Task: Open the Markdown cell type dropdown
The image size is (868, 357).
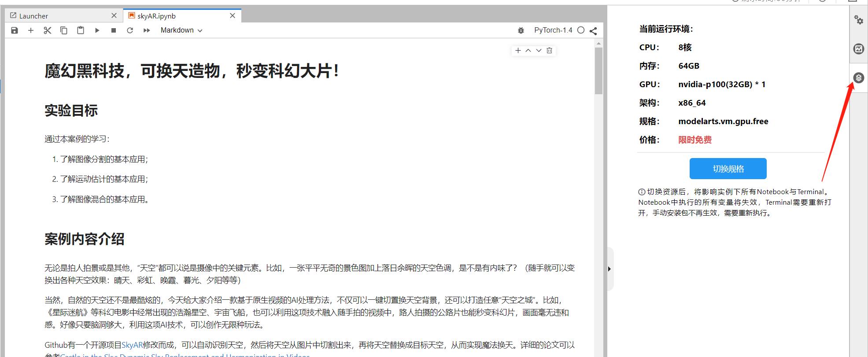Action: (181, 30)
